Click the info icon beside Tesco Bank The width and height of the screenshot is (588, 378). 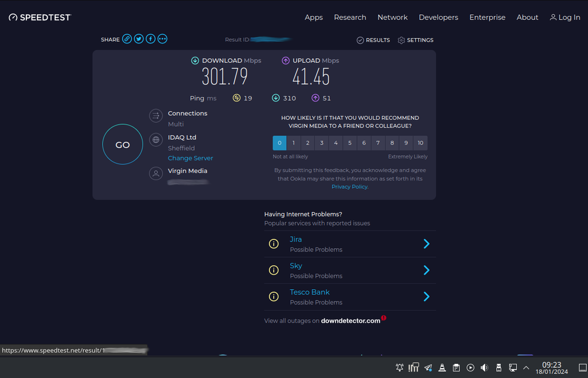[274, 297]
